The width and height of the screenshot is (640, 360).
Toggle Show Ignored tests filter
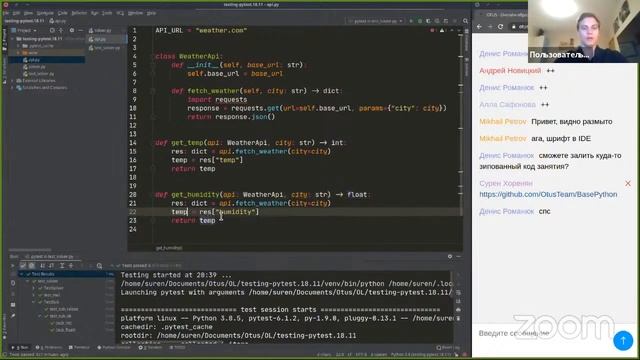(x=31, y=266)
